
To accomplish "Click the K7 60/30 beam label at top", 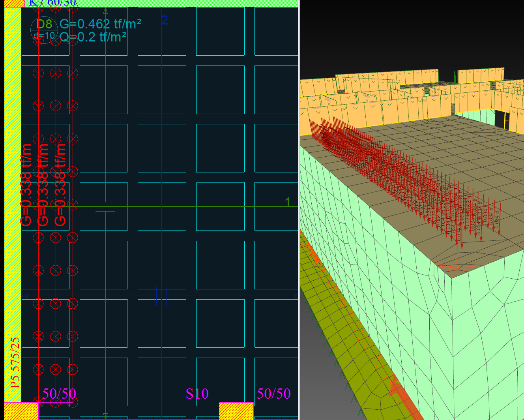I will (52, 3).
